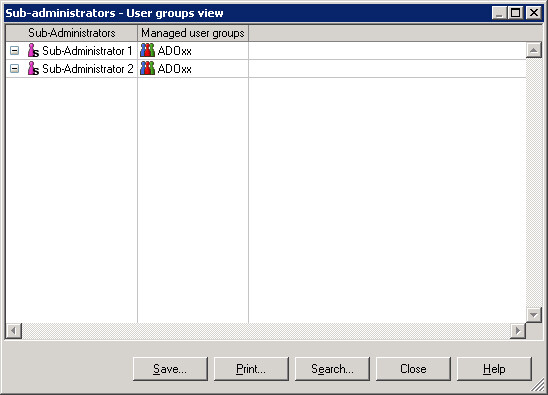Collapse the Sub-Administrator 1 row
Screen dimensions: 548x395
point(14,51)
